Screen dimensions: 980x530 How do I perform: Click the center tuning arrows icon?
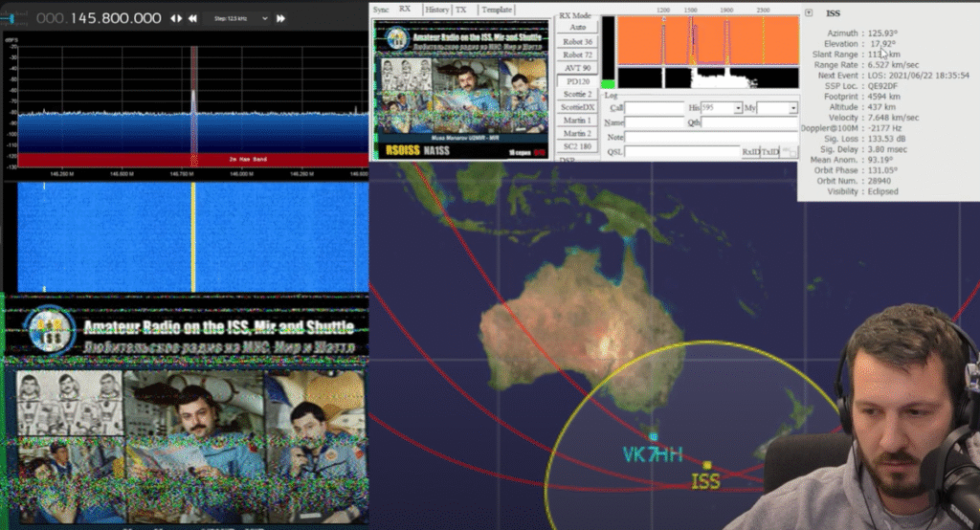[177, 18]
